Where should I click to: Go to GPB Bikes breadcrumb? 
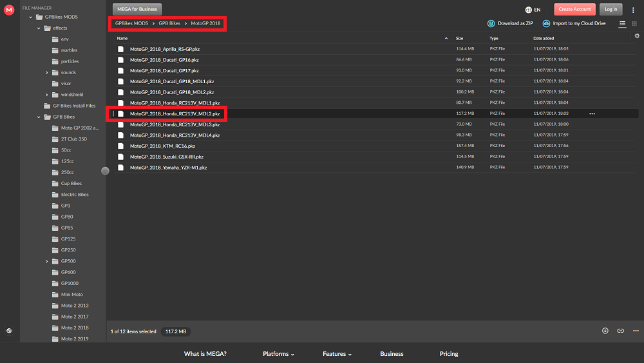pyautogui.click(x=169, y=23)
